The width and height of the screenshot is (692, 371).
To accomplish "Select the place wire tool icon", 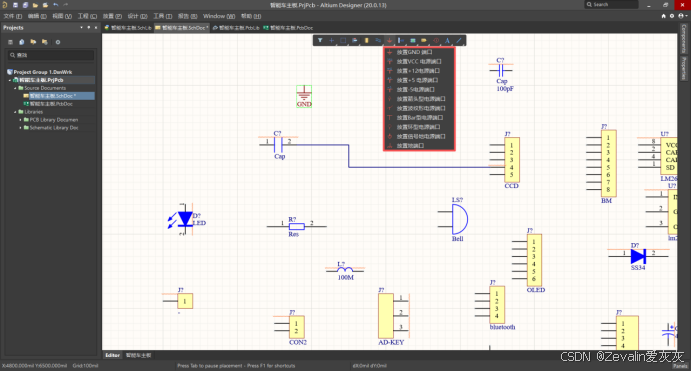I will (378, 41).
